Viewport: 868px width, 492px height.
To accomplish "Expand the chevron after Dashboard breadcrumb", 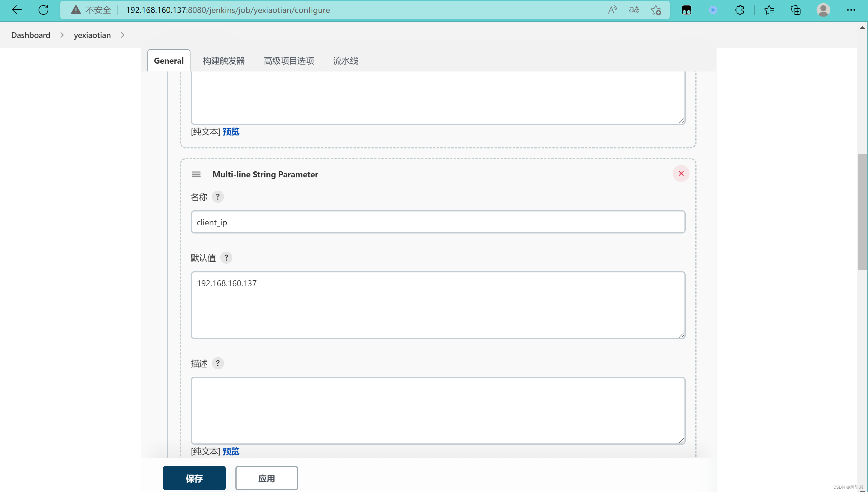I will [x=62, y=35].
